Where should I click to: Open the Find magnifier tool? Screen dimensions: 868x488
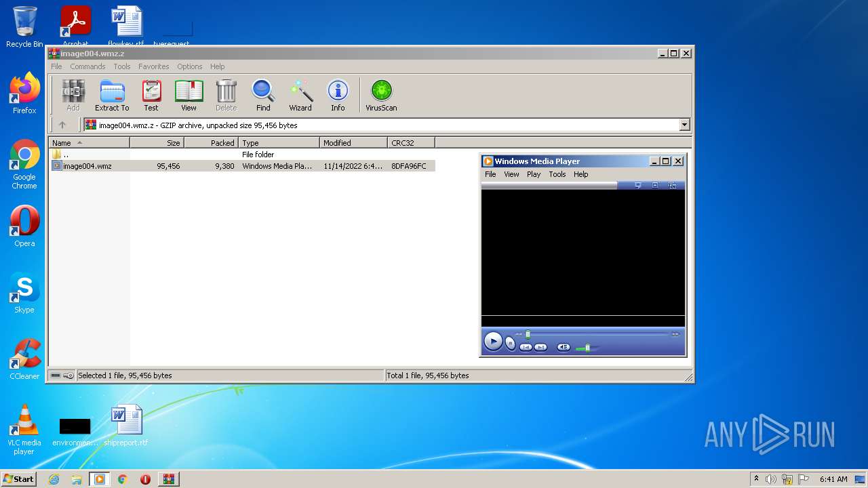point(263,96)
